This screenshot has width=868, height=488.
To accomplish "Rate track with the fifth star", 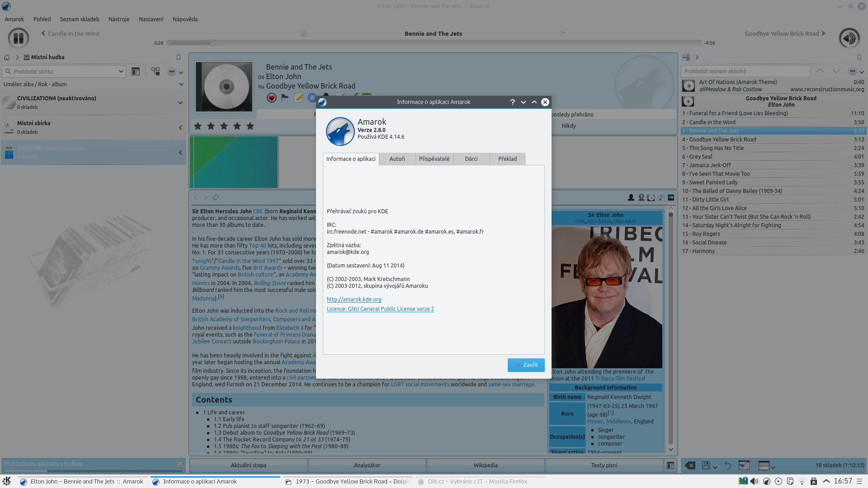I will pos(250,126).
